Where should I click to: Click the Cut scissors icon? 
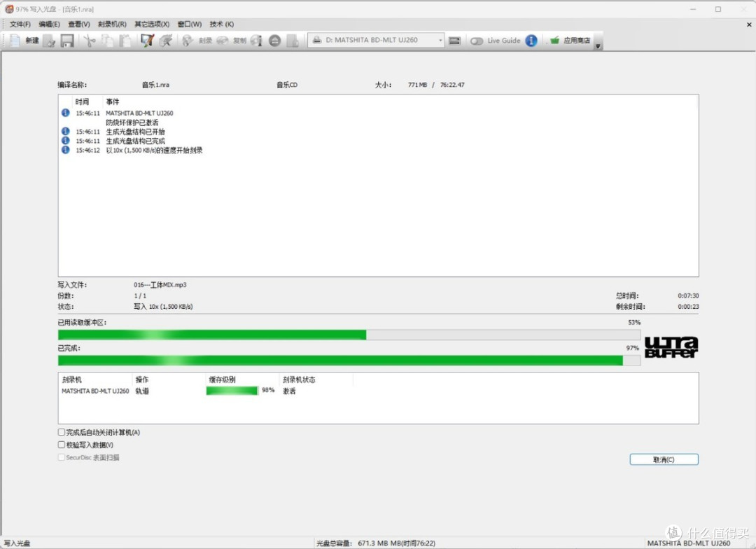pyautogui.click(x=89, y=41)
